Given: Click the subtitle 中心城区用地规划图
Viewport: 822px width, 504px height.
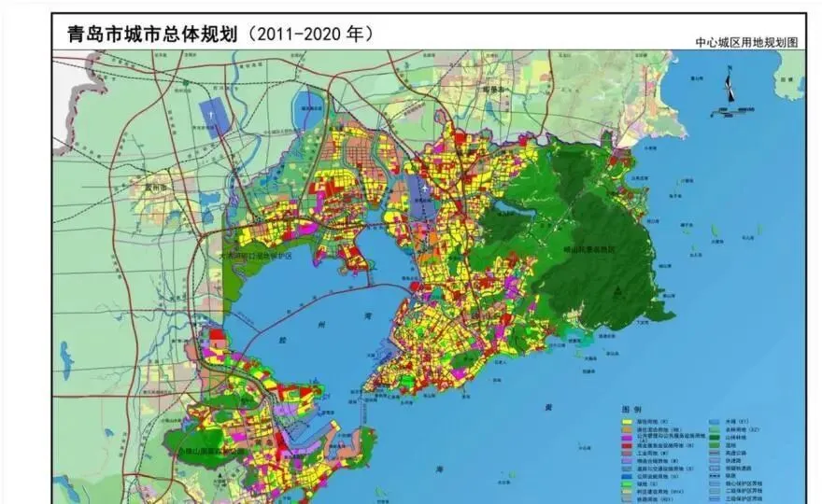Looking at the screenshot, I should [x=746, y=42].
